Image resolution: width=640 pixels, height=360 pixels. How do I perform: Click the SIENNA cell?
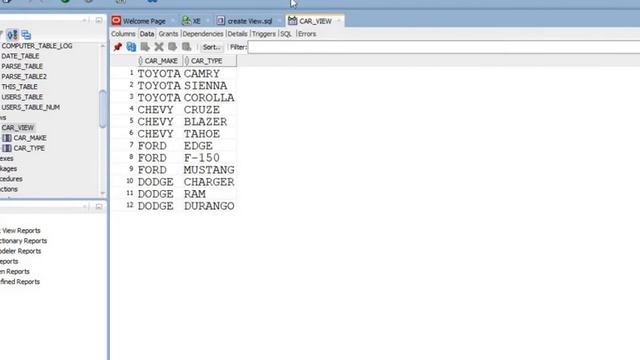(209, 86)
